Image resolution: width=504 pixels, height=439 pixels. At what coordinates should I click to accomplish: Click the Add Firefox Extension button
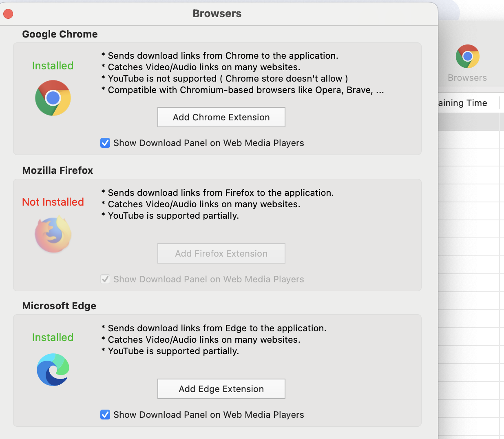pos(221,253)
